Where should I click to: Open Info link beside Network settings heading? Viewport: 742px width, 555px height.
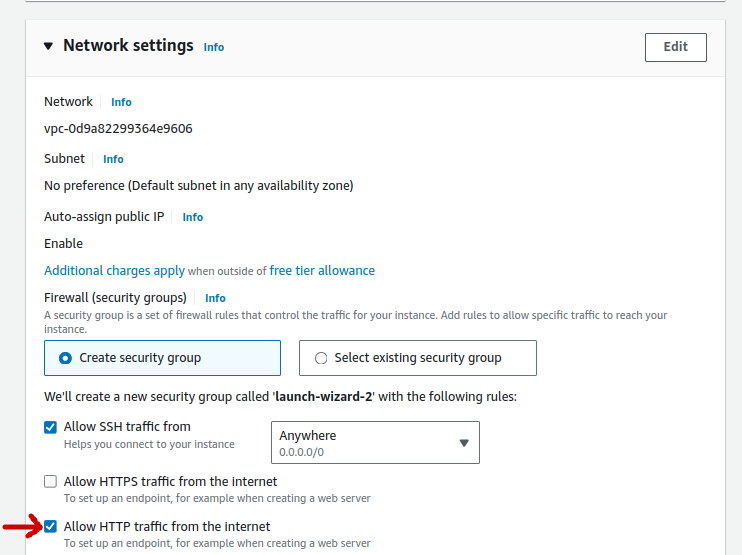click(214, 47)
